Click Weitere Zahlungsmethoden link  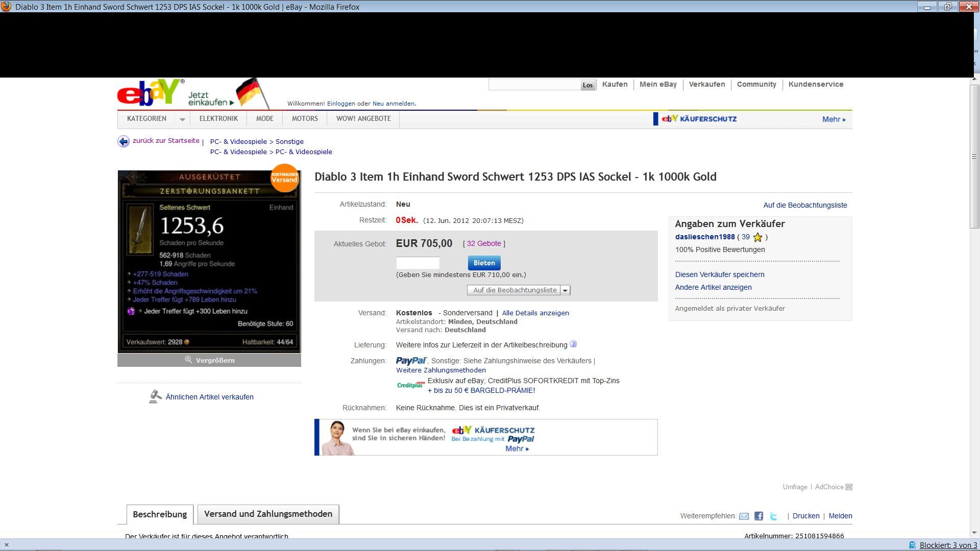pos(441,370)
